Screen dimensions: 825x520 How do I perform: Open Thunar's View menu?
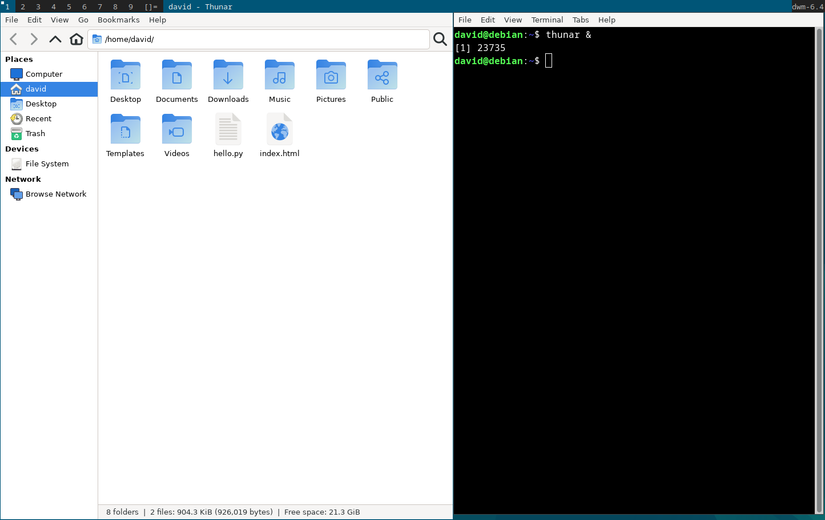[59, 20]
